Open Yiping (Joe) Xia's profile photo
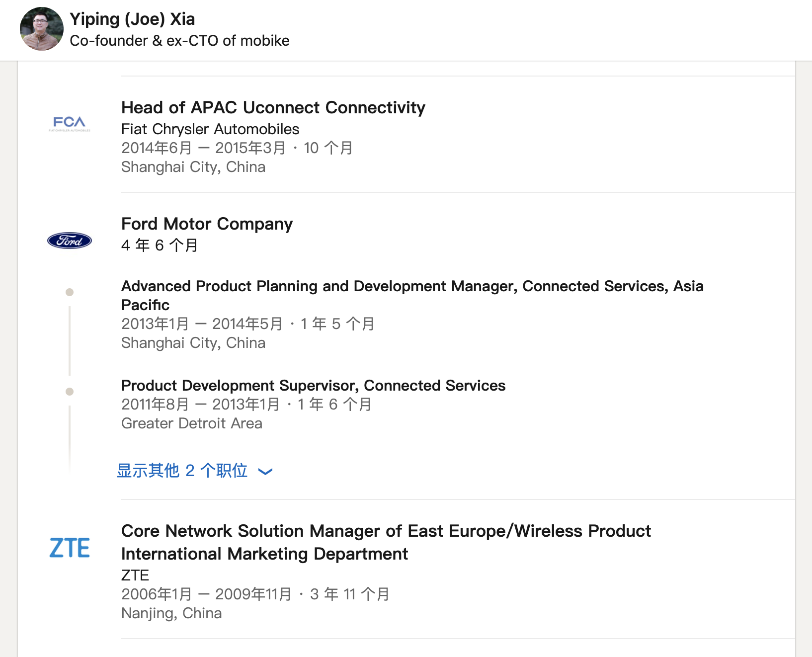The image size is (812, 657). (42, 29)
